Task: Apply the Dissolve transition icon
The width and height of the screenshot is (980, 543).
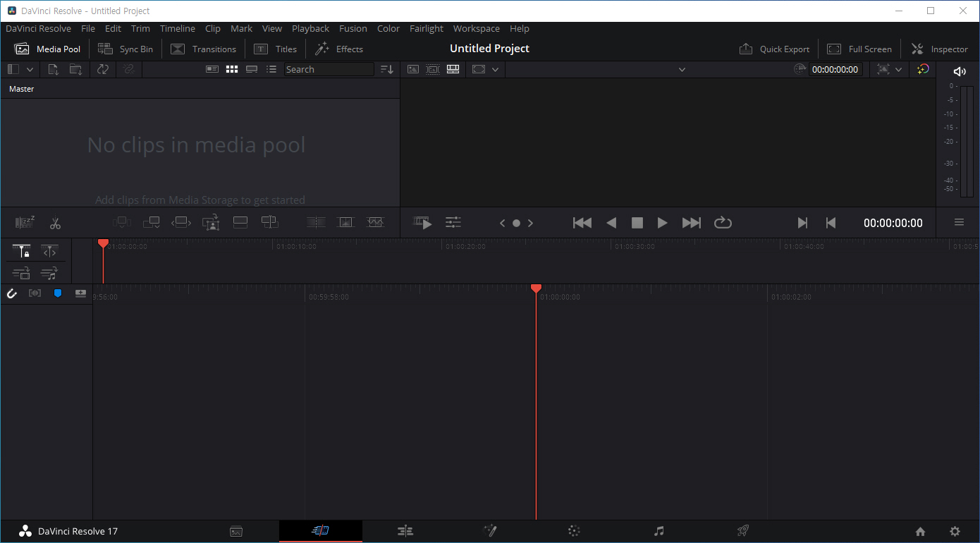Action: [345, 223]
